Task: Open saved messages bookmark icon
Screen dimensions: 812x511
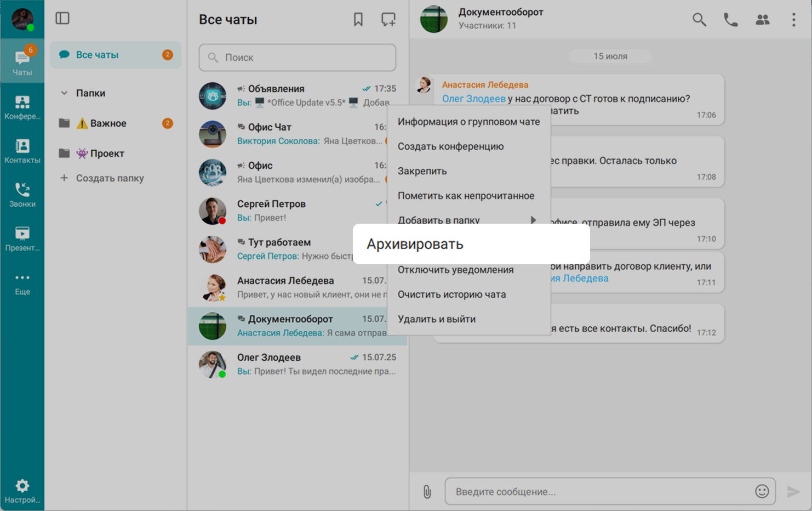Action: pyautogui.click(x=358, y=20)
